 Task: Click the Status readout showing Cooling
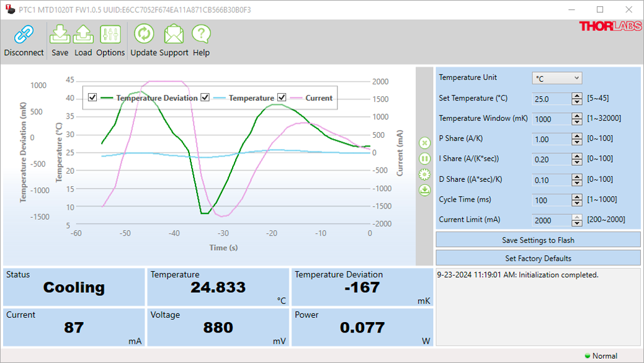[x=74, y=287]
